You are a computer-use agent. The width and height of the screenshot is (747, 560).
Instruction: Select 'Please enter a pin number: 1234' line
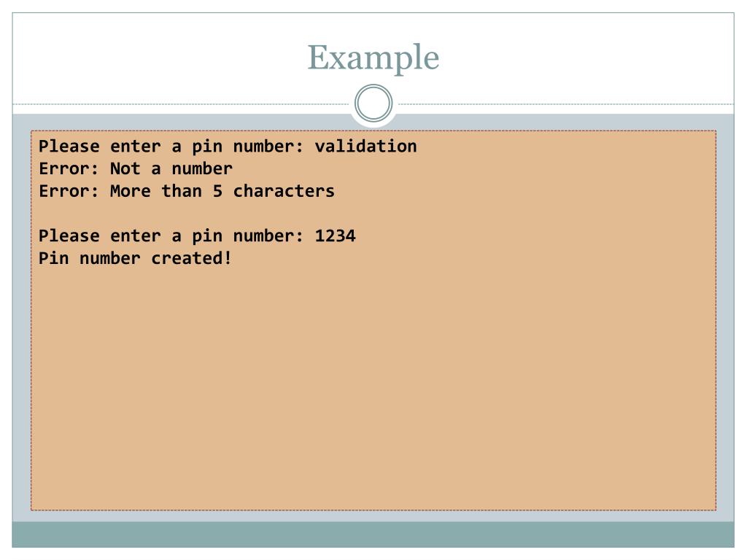pos(197,236)
